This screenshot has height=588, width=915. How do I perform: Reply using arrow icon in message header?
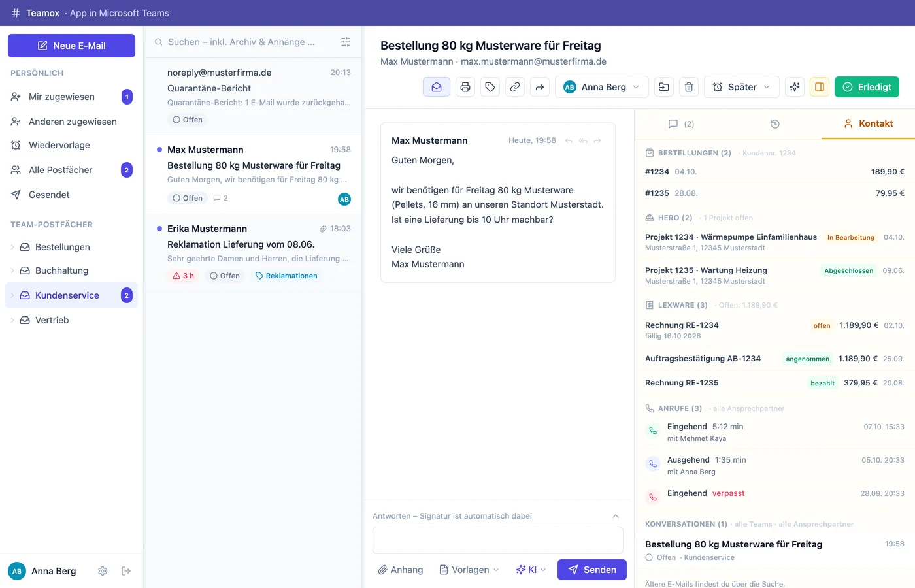569,140
